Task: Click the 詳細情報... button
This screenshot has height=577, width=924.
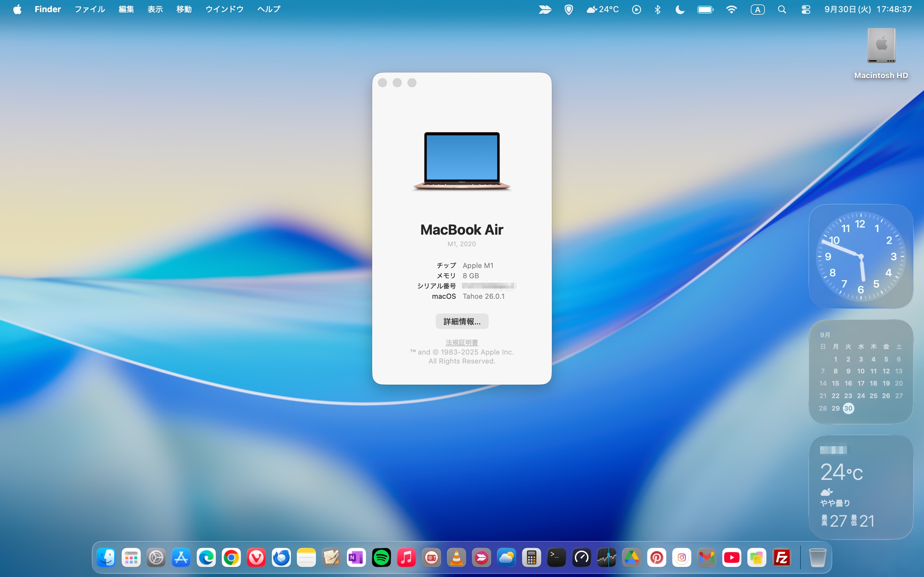Action: pyautogui.click(x=462, y=321)
